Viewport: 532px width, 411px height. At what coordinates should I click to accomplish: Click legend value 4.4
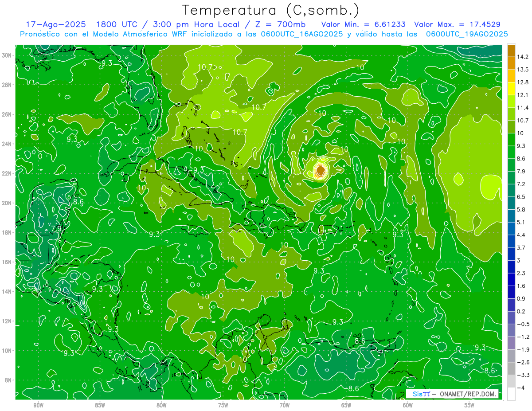point(521,235)
